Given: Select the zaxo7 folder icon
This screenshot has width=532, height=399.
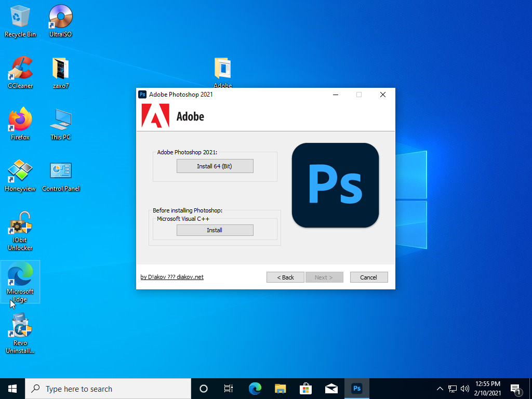Looking at the screenshot, I should [61, 73].
